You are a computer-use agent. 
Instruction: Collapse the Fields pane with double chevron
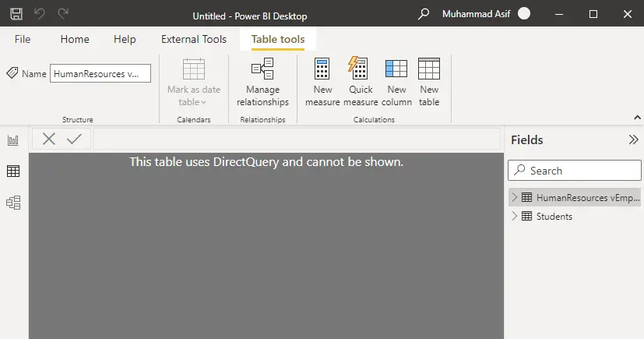click(634, 139)
